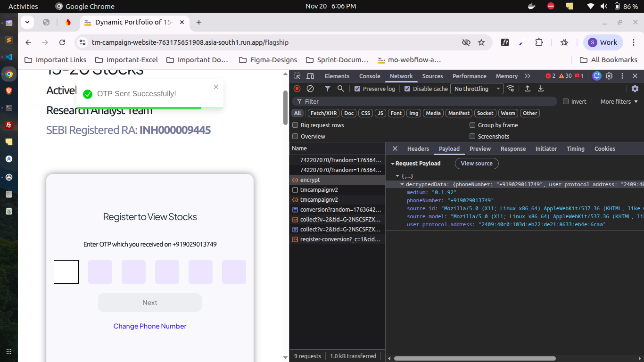Open the No throttling dropdown

[x=477, y=89]
